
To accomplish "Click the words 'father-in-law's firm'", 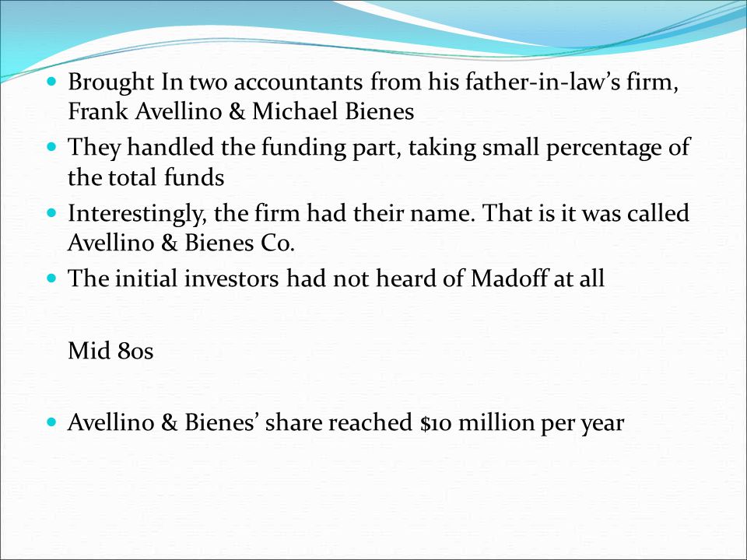I will [x=572, y=82].
